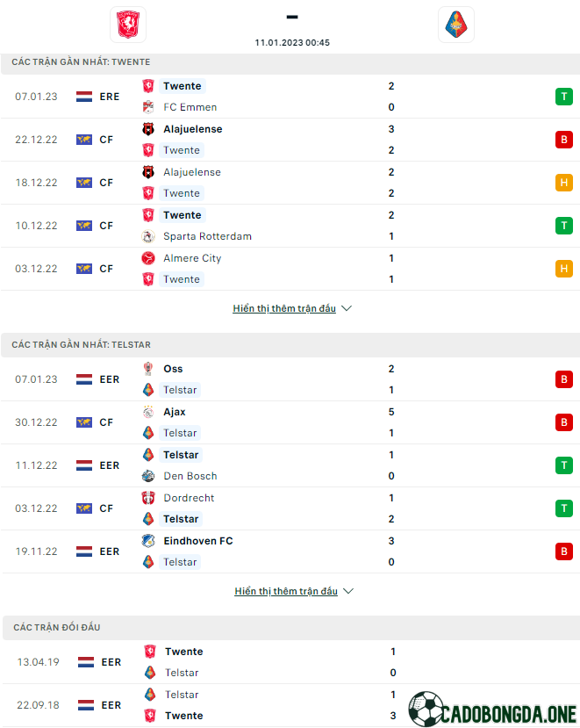This screenshot has width=580, height=728.
Task: Click the Sparta Rotterdam team logo
Action: tap(148, 236)
